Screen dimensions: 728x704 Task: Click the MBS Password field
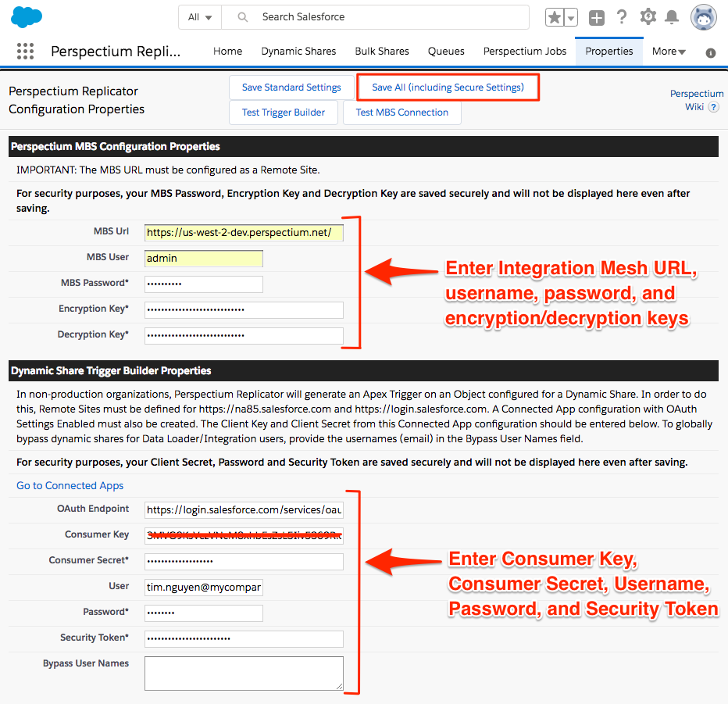[203, 284]
